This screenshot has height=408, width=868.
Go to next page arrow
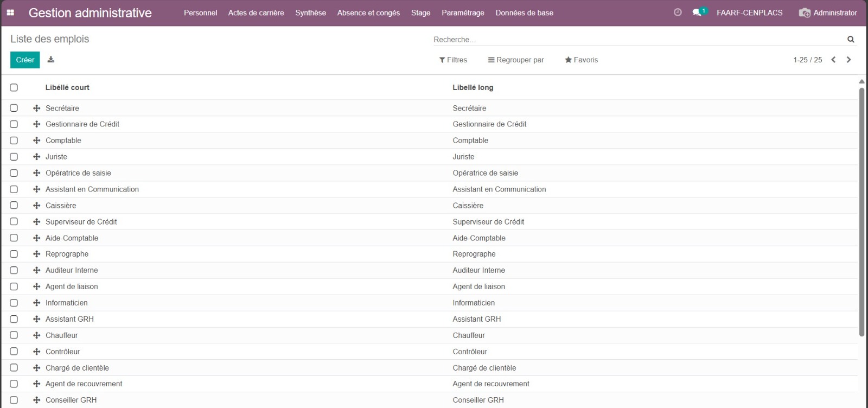click(x=849, y=60)
